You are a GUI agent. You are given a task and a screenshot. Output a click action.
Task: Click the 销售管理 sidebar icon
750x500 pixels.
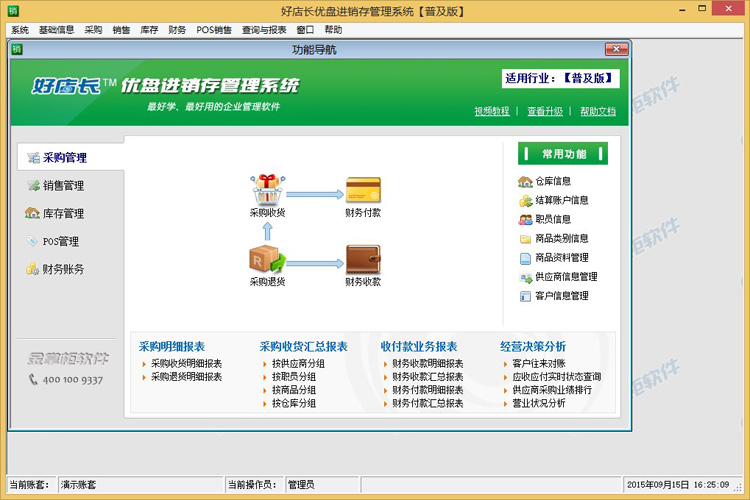33,186
